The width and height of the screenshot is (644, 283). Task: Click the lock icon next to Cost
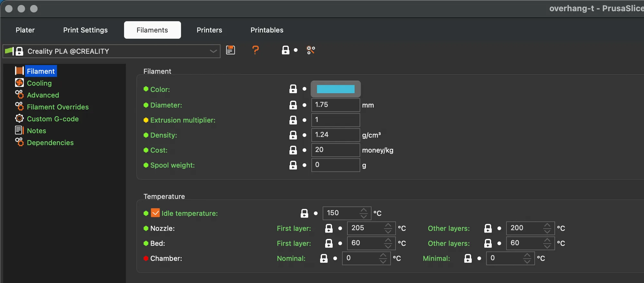293,150
